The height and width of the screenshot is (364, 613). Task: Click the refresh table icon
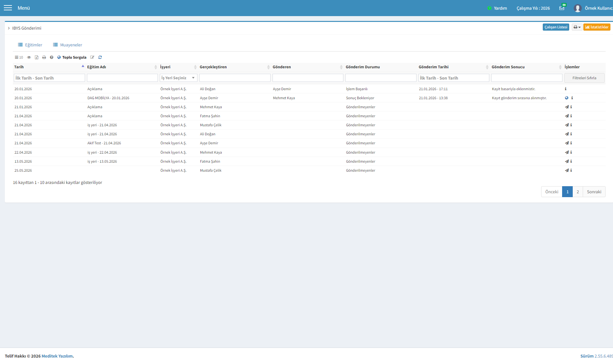point(100,57)
